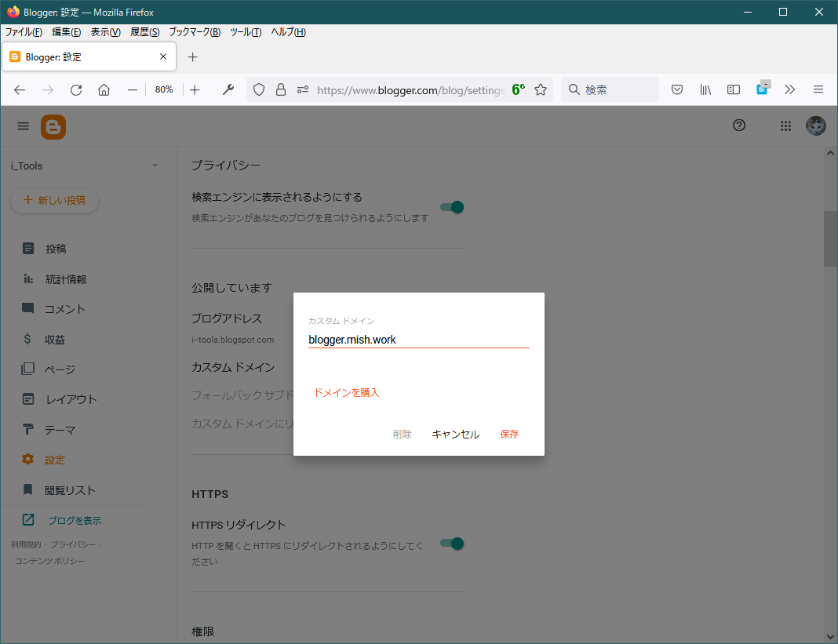This screenshot has width=838, height=644.
Task: Close the Blogger: 設定 tab
Action: coord(163,56)
